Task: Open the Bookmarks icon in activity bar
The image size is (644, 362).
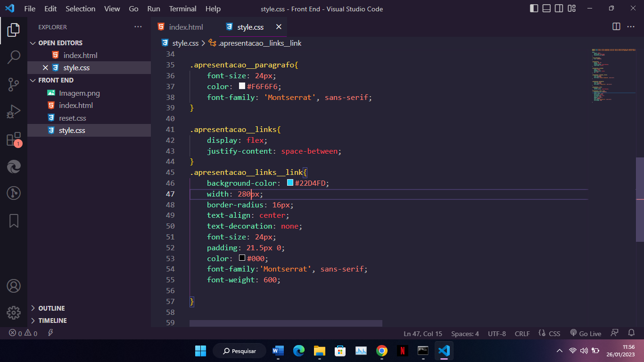Action: [14, 220]
